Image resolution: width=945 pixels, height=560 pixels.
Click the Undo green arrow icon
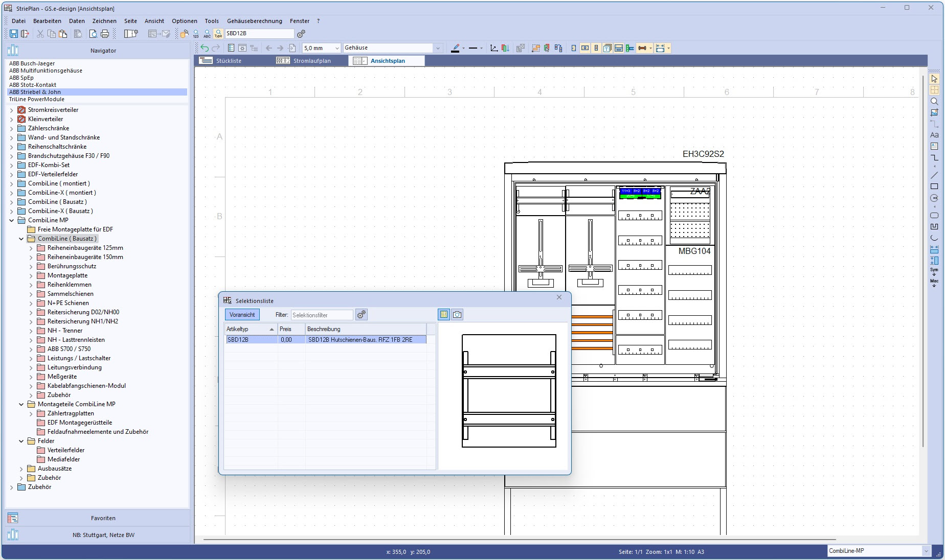pos(205,48)
